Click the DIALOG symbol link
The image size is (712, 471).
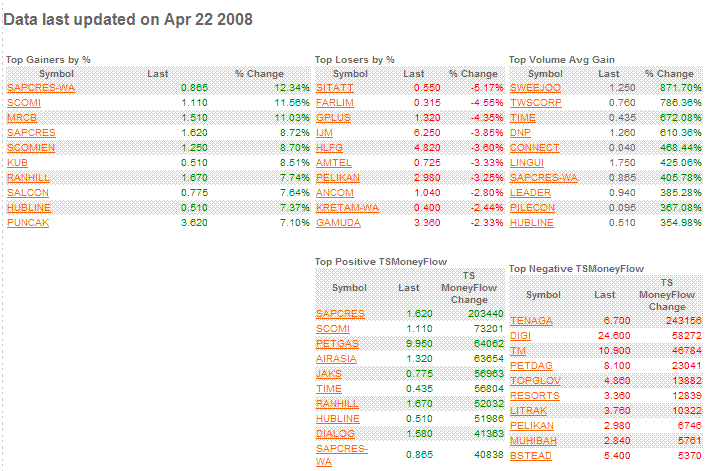tap(334, 433)
